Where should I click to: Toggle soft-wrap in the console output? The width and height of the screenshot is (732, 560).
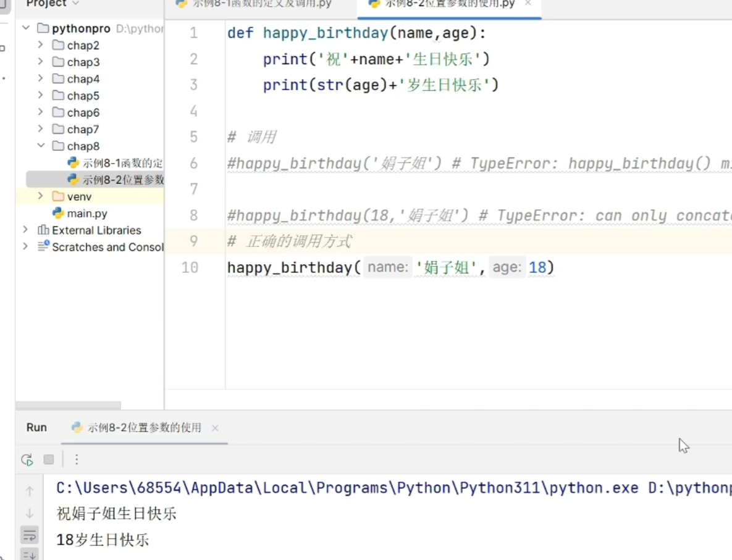point(30,535)
